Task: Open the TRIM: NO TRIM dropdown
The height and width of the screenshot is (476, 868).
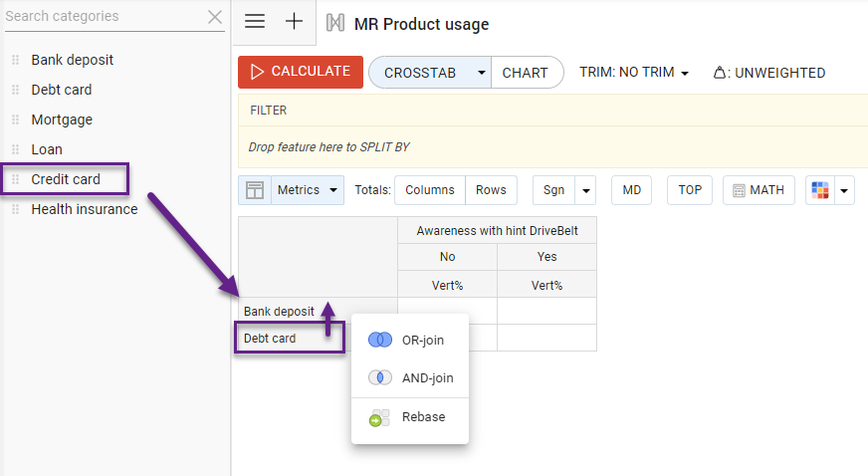Action: 634,73
